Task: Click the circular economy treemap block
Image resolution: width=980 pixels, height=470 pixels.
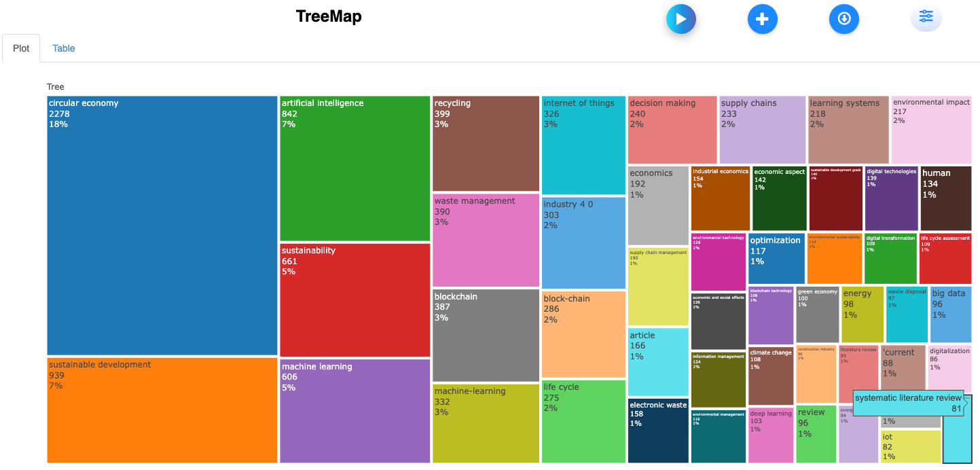Action: 162,225
